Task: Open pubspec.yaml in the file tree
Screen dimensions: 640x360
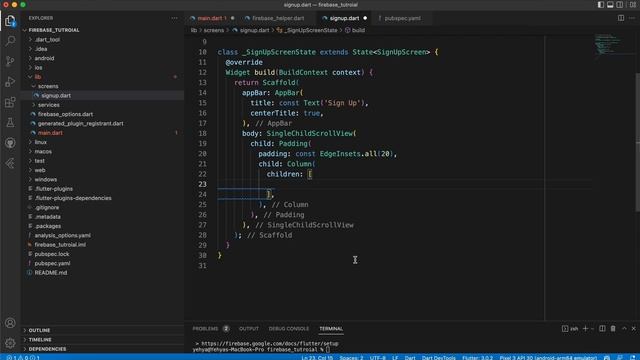Action: point(102,263)
